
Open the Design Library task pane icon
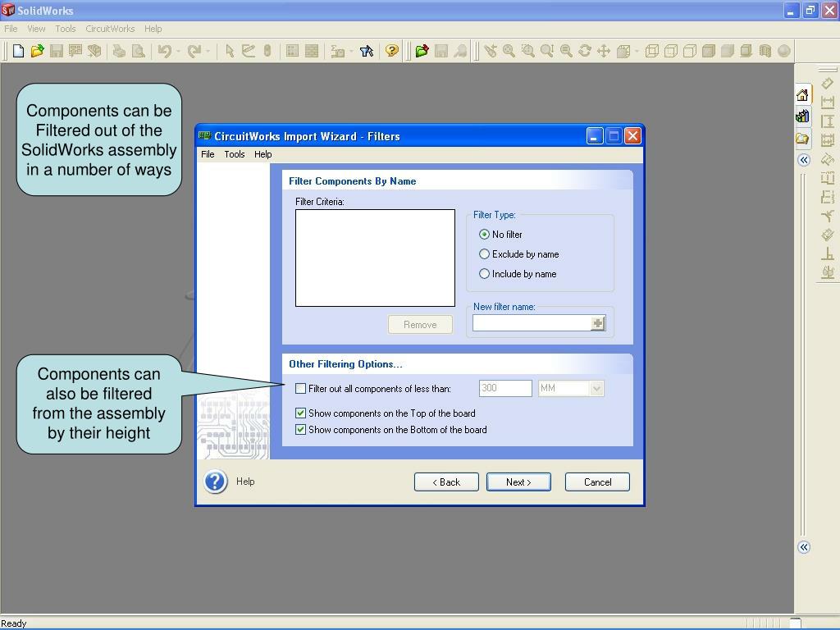coord(802,116)
